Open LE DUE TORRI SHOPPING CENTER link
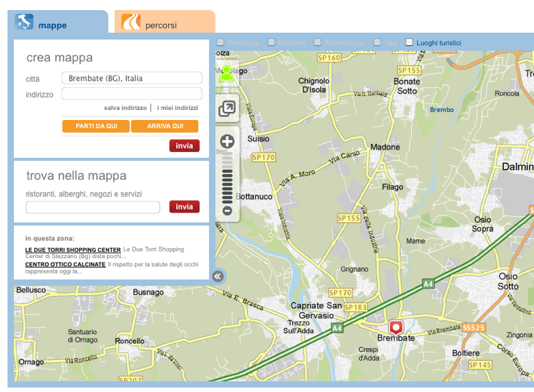This screenshot has height=392, width=534. click(73, 250)
